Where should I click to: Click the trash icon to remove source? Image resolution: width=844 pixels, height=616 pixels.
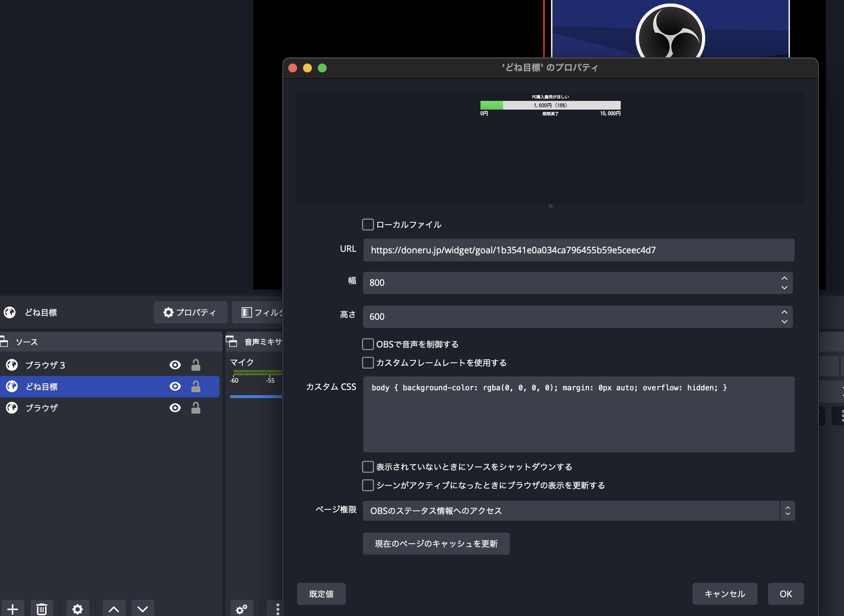(41, 609)
